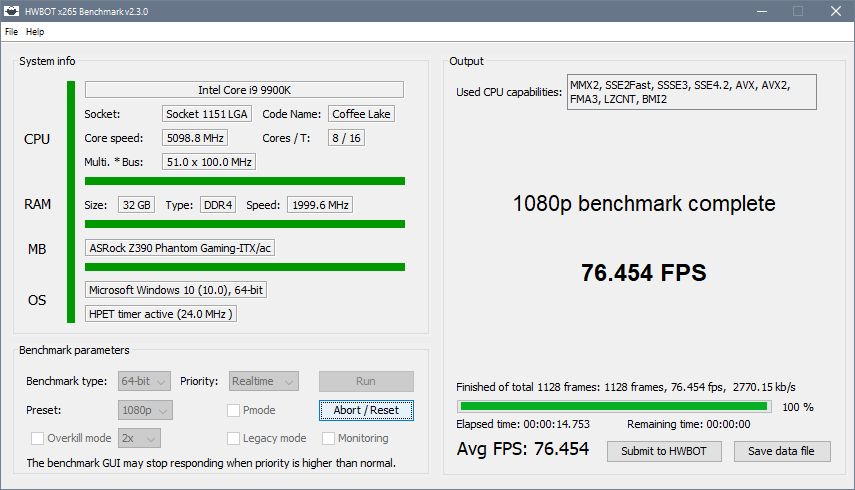
Task: Click the DDR4 memory type value
Action: (218, 205)
